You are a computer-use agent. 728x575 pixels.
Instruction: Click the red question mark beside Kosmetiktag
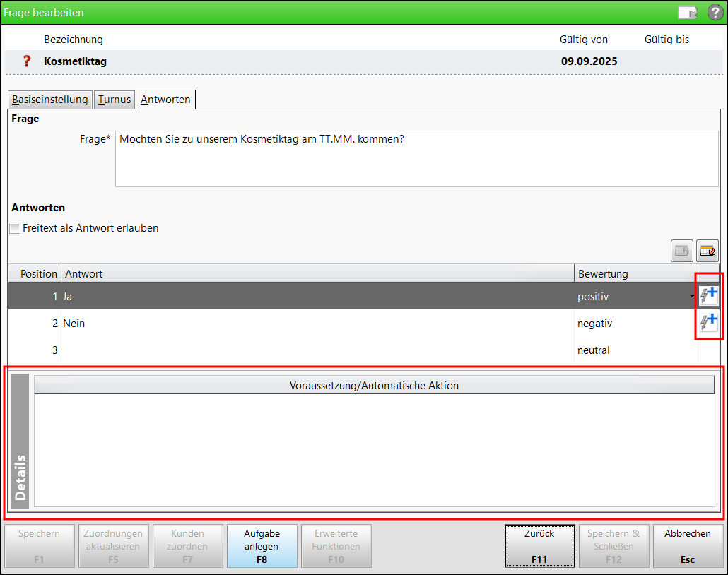(x=28, y=61)
